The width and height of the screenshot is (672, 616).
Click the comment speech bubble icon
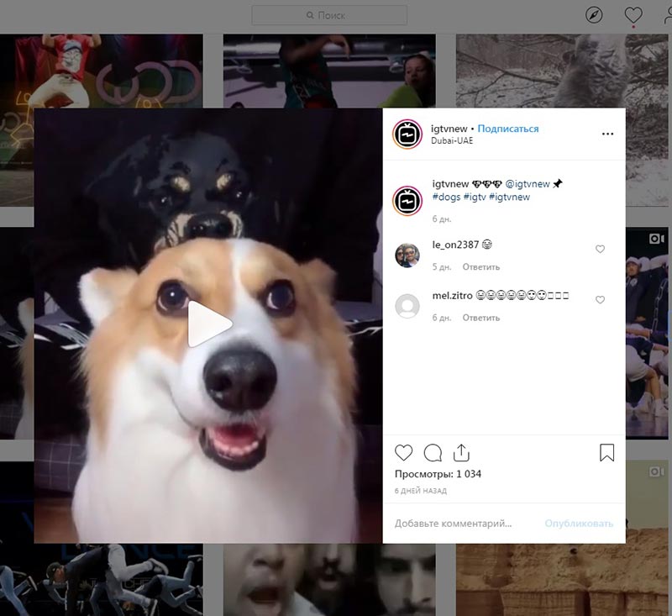click(433, 453)
